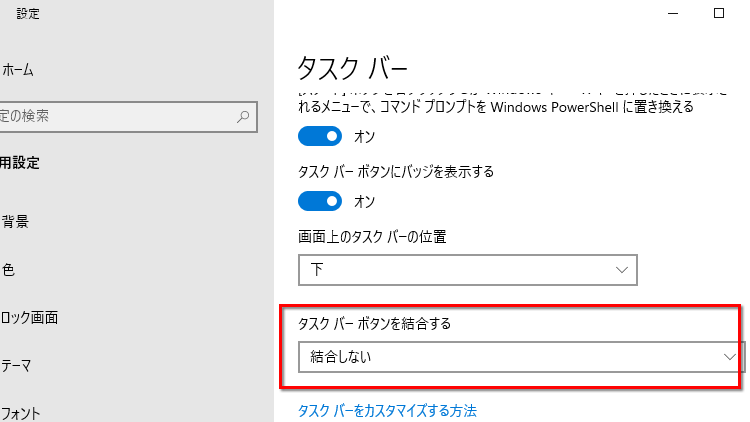Select 色 in the sidebar
This screenshot has height=422, width=750.
(8, 270)
